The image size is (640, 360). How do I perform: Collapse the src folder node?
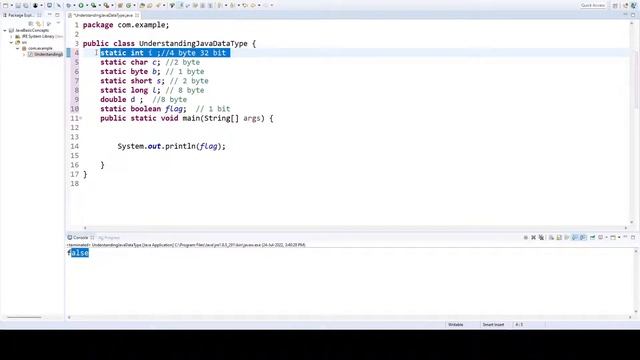(11, 42)
